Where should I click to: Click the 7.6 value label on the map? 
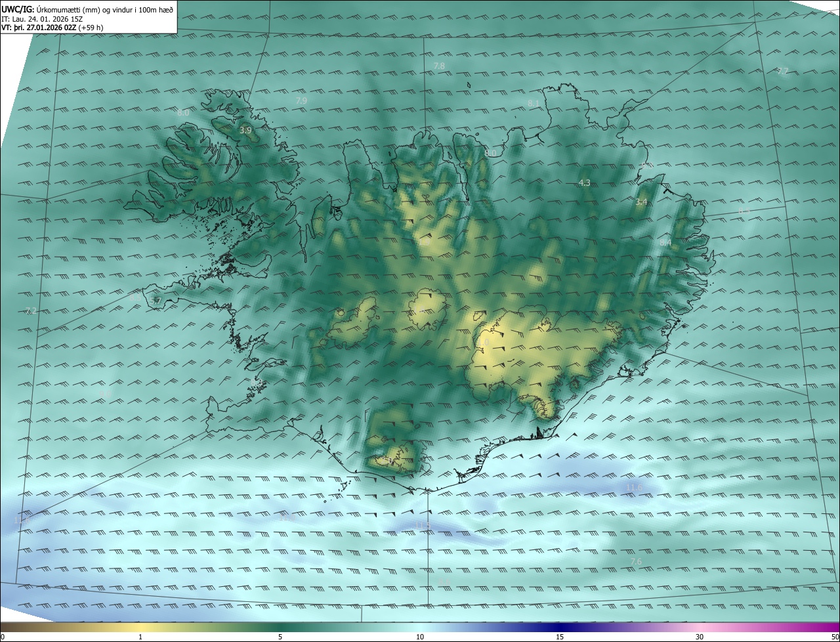636,562
